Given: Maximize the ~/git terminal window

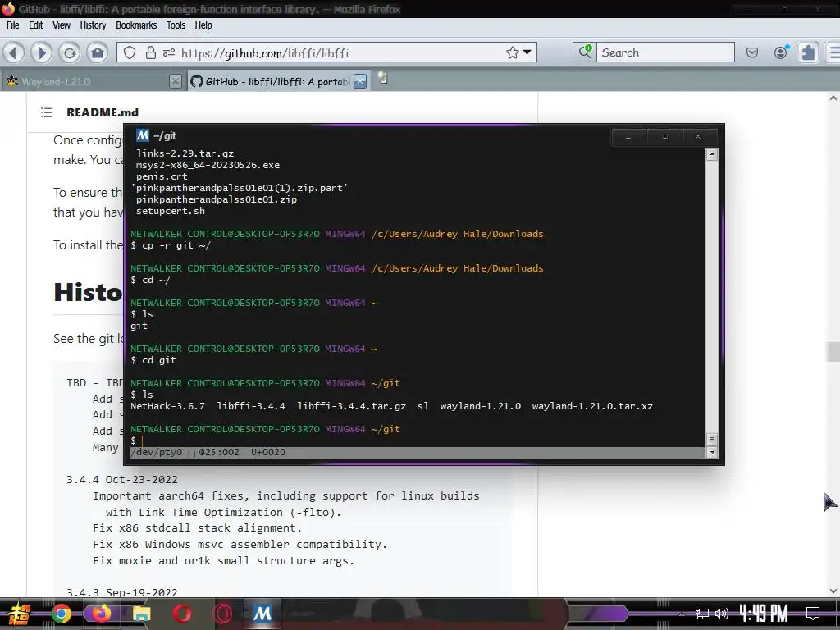Looking at the screenshot, I should click(x=664, y=137).
